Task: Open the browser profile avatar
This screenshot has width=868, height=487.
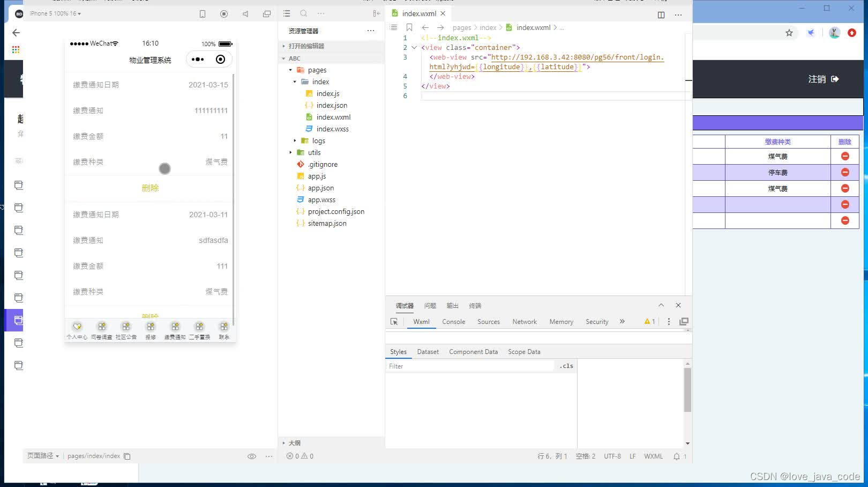Action: coord(835,33)
